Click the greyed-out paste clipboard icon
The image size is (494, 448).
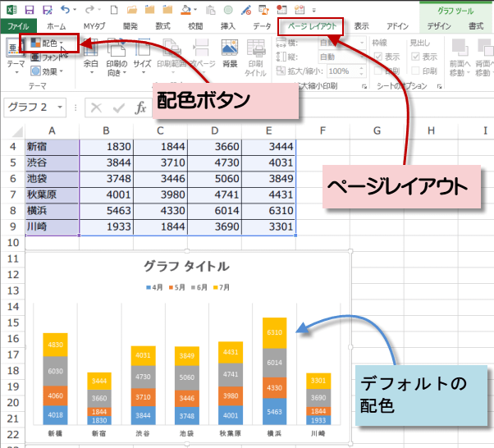[210, 10]
